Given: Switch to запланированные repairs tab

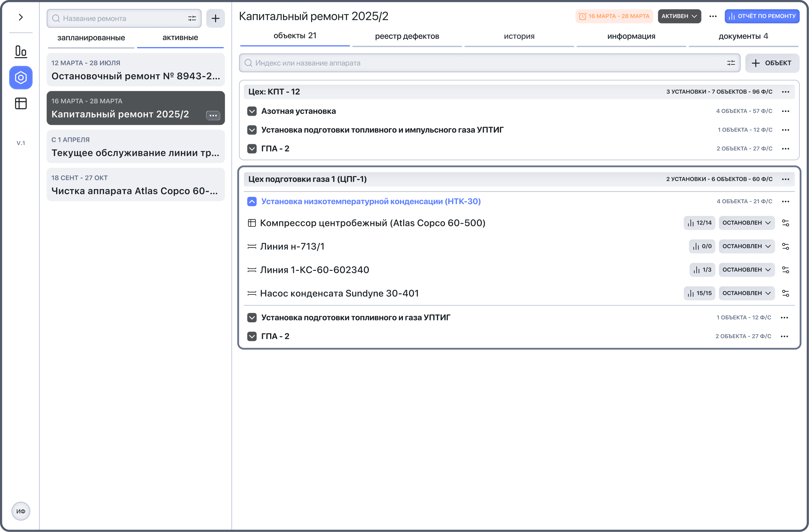Looking at the screenshot, I should pos(91,38).
